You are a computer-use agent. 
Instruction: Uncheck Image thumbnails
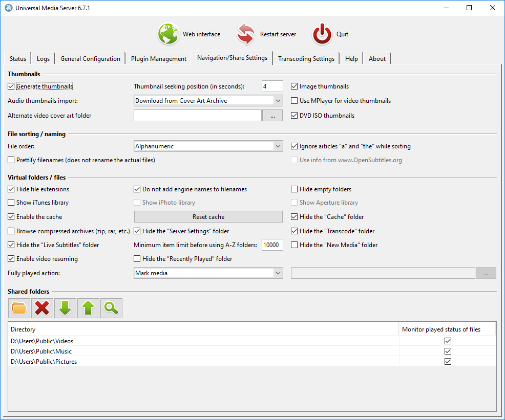294,86
